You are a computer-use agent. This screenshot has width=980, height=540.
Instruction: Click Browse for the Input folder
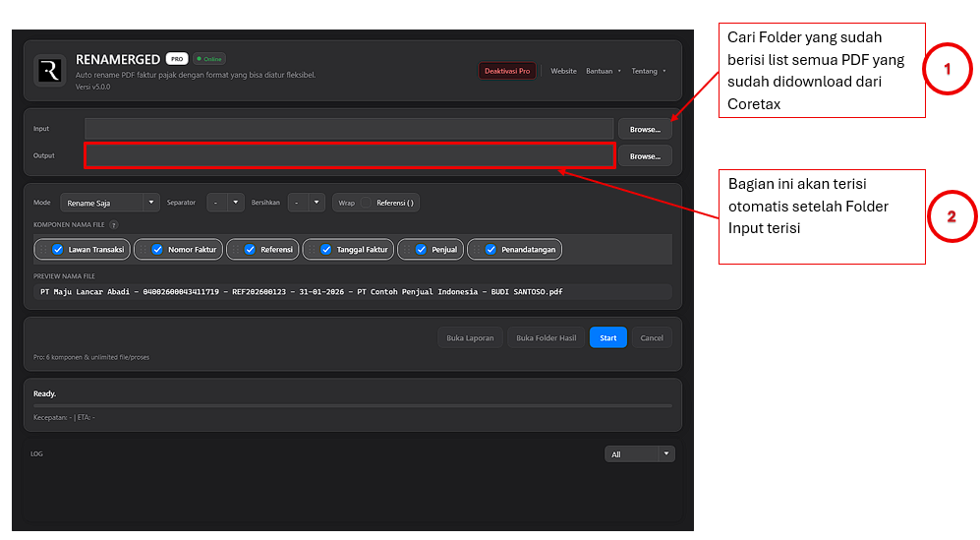pos(645,129)
